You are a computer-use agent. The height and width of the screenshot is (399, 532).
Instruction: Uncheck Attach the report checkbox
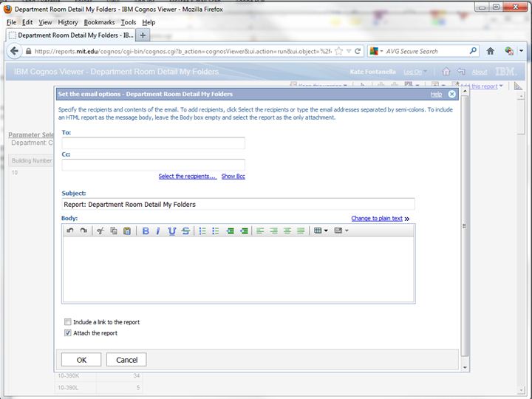coord(68,333)
